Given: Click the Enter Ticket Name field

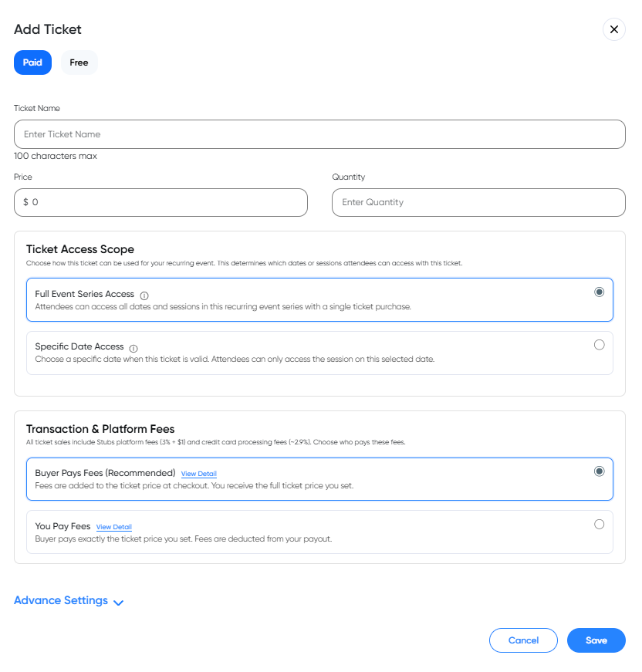Looking at the screenshot, I should pos(319,133).
